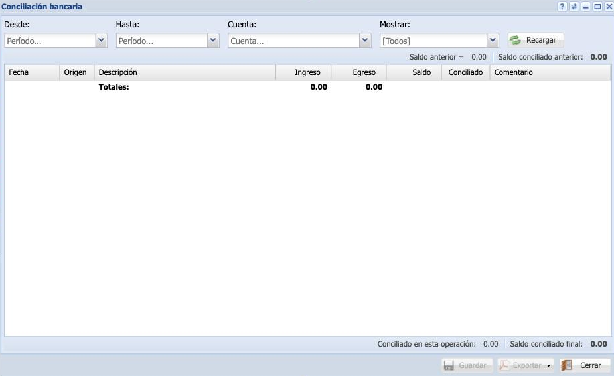Click the Exportar PDF icon
The height and width of the screenshot is (376, 614).
click(504, 365)
